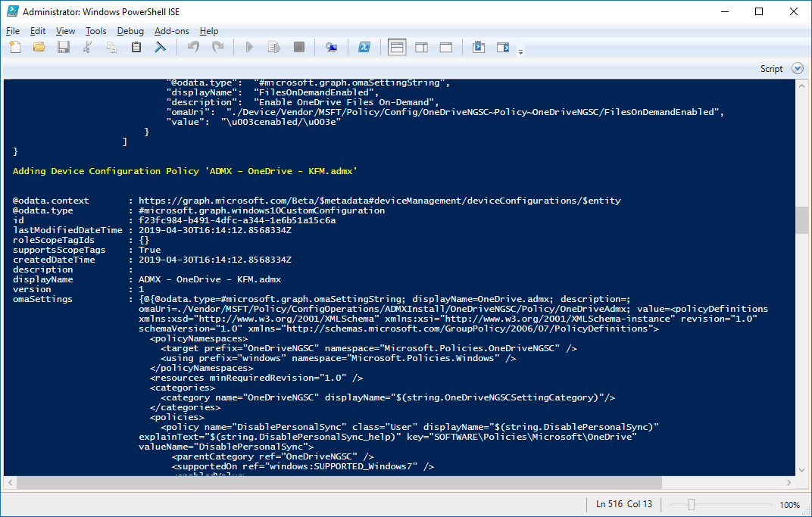Click the Copy icon
Screen dimensions: 812x517
pyautogui.click(x=111, y=47)
